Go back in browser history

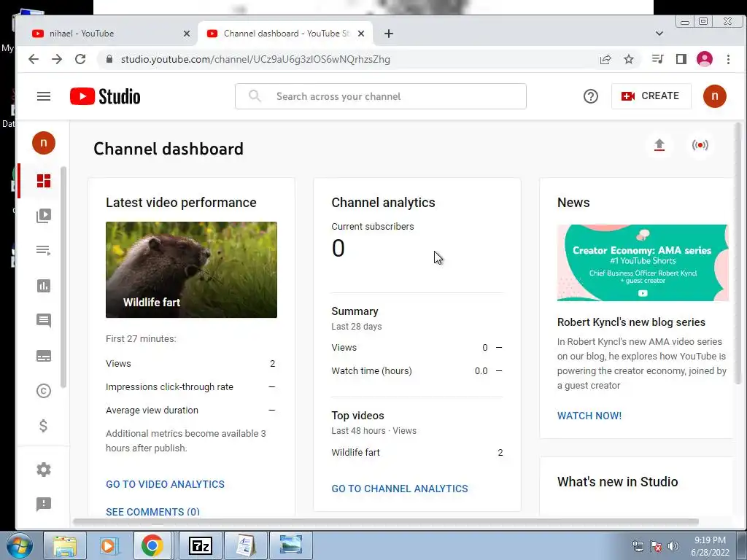click(x=34, y=59)
